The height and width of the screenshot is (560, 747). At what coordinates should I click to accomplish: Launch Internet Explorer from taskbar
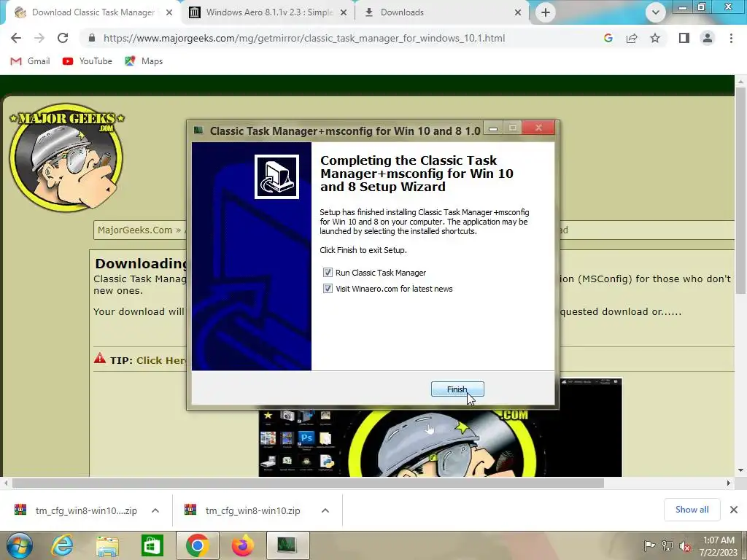coord(63,545)
